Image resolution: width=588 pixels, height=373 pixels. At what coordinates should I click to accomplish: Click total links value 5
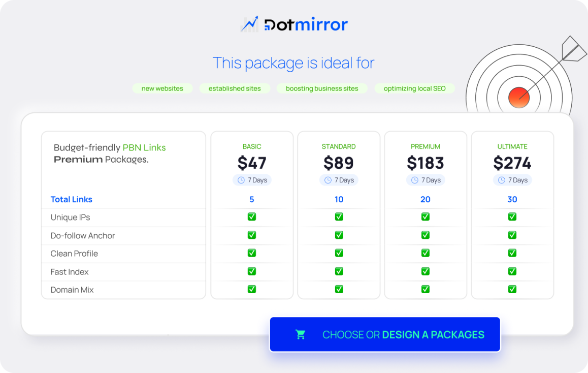pyautogui.click(x=252, y=199)
